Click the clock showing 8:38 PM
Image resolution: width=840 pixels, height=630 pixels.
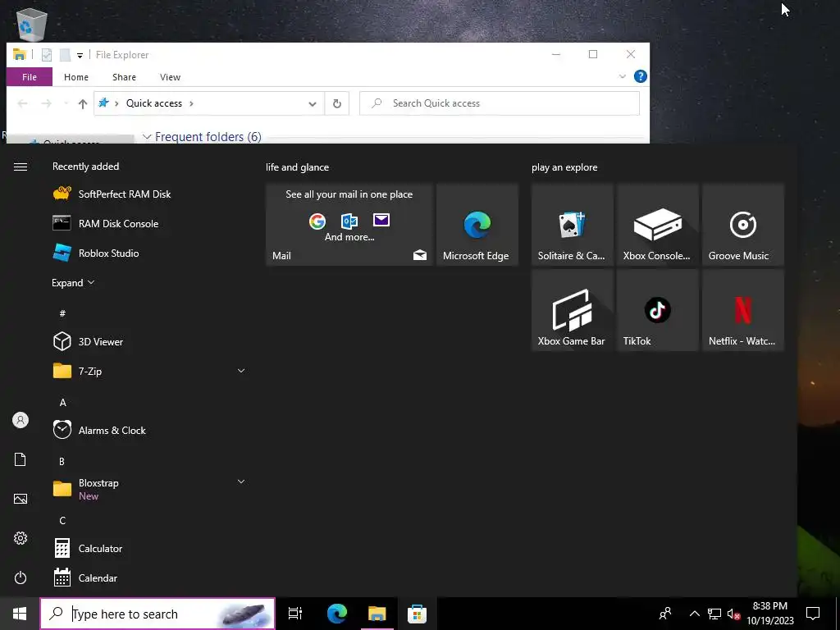(x=769, y=614)
